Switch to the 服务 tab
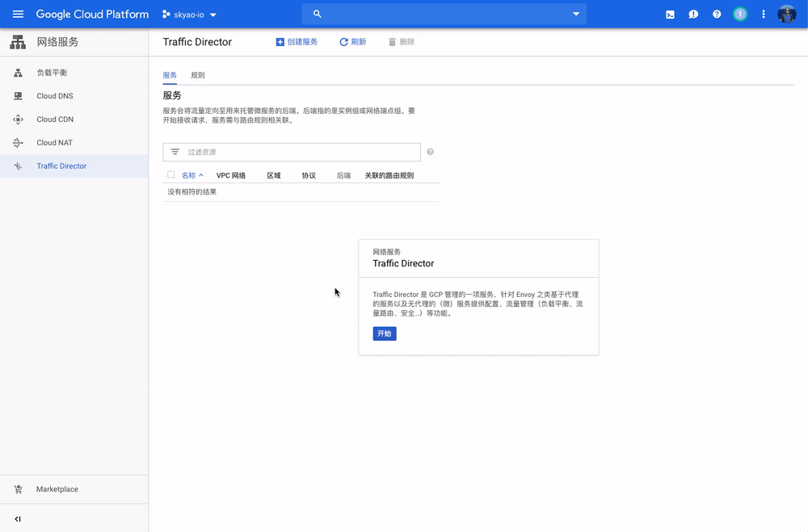This screenshot has width=808, height=532. click(170, 75)
